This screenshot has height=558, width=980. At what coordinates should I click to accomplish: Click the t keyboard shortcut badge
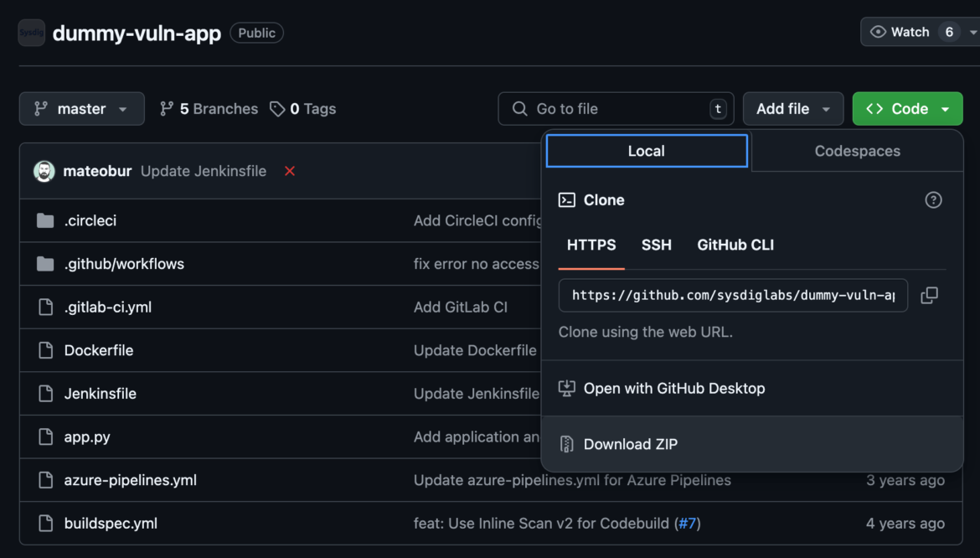point(718,109)
